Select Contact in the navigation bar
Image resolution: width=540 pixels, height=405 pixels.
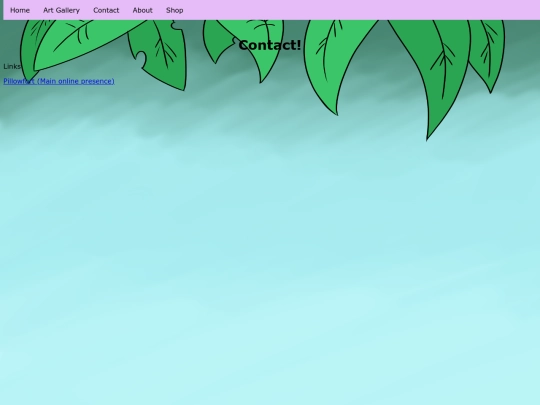coord(106,10)
